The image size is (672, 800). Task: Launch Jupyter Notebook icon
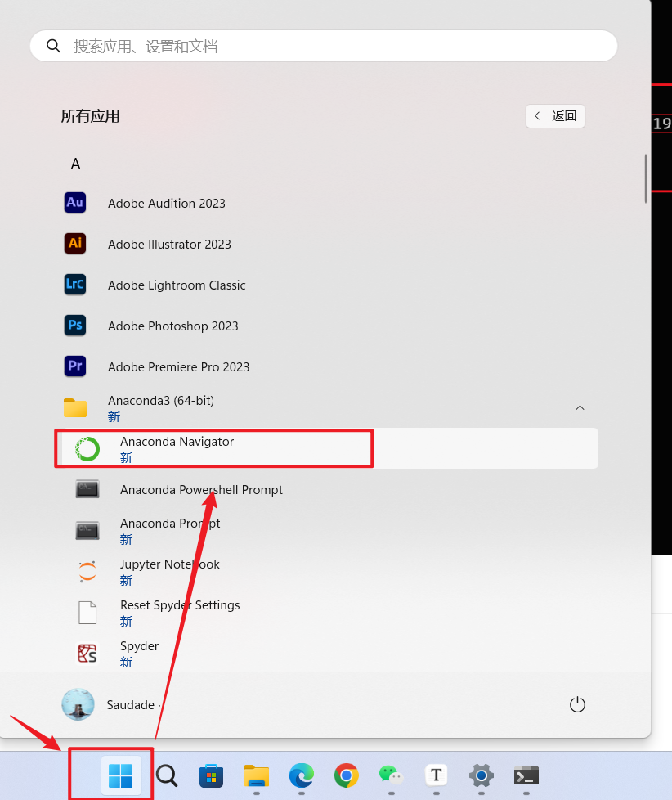[87, 572]
